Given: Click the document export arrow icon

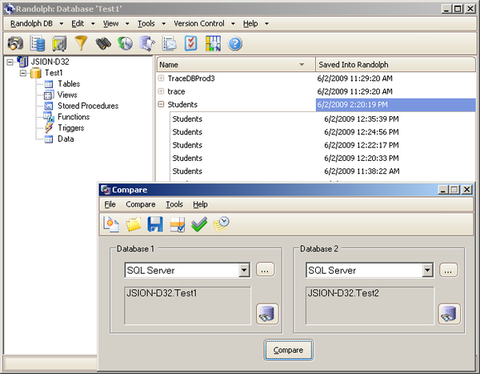Looking at the screenshot, I should click(147, 43).
